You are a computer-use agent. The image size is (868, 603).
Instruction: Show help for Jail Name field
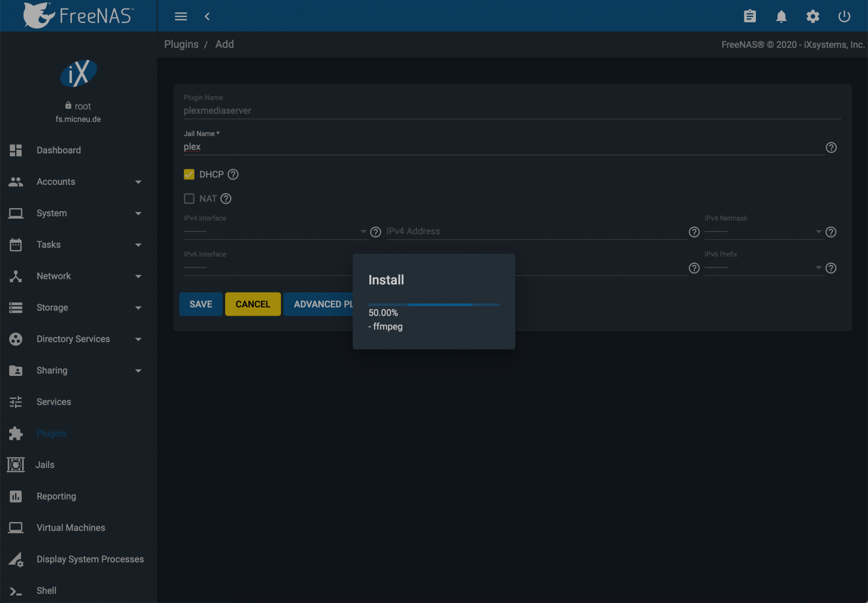coord(831,147)
